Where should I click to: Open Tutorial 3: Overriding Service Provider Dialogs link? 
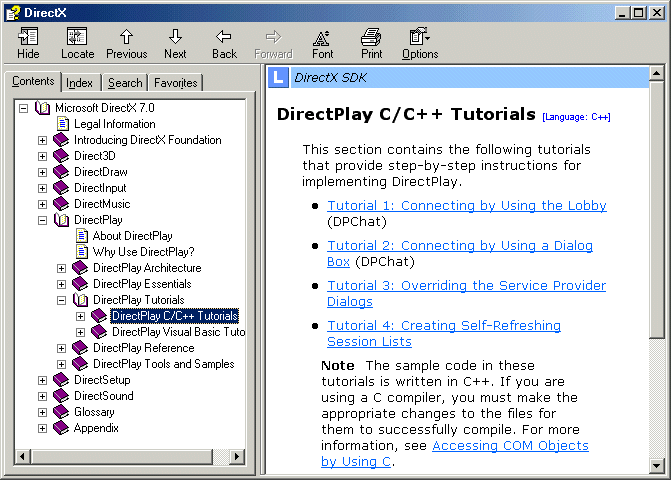pyautogui.click(x=466, y=285)
